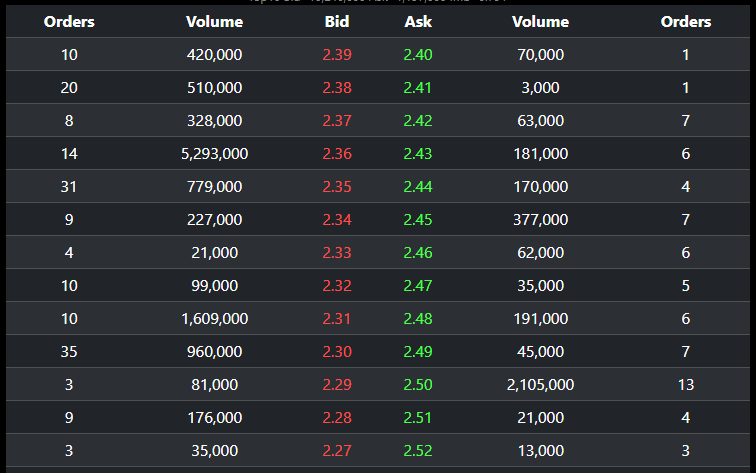
Task: Click the 31 orders count cell
Action: pos(69,186)
